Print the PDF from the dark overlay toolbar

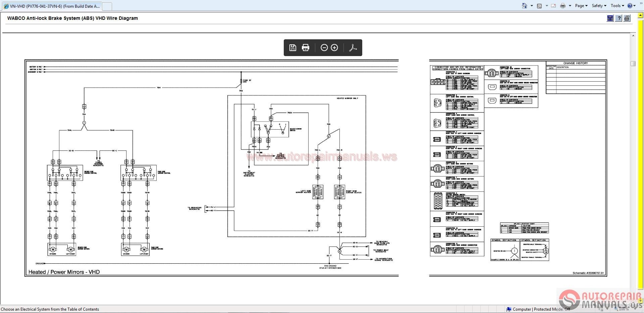pos(306,48)
